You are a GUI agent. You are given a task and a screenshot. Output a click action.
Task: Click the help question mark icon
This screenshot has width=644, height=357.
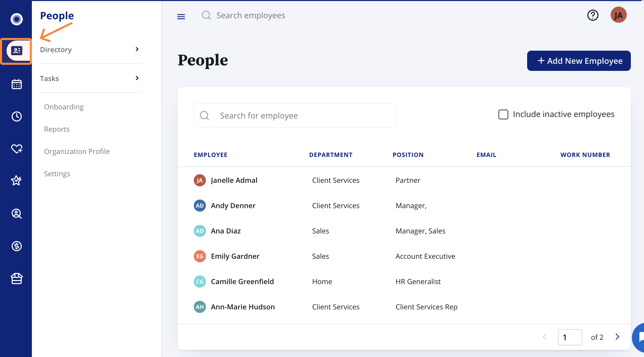point(593,15)
